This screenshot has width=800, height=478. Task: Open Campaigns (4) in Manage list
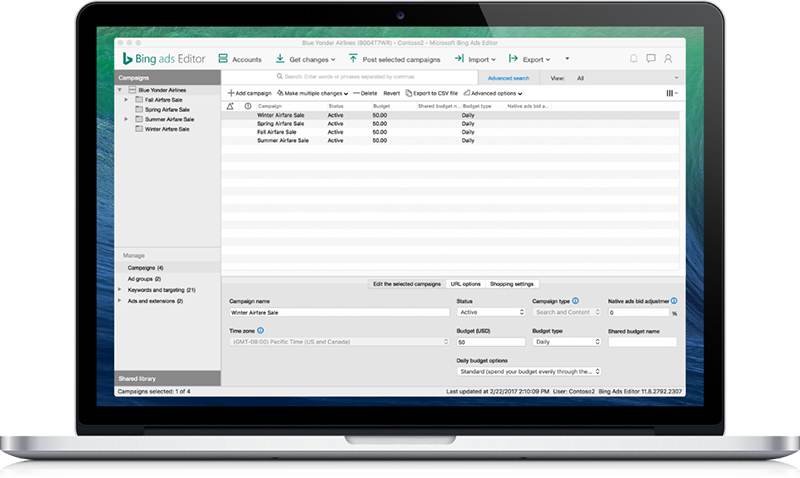coord(145,268)
